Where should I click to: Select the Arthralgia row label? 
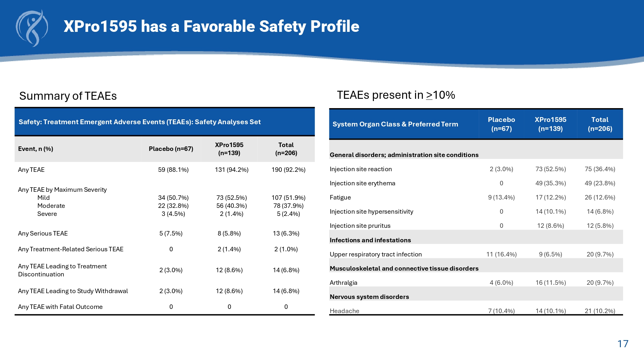click(344, 283)
